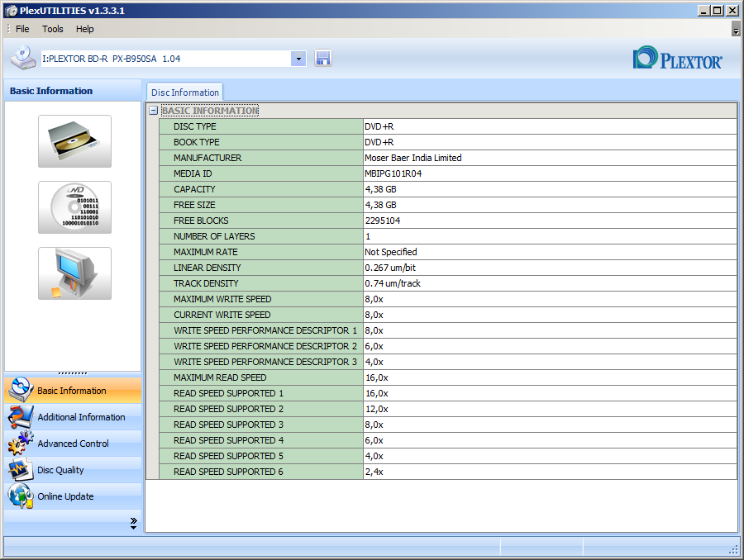Select READ SPEED SUPPORTED 1 label

tap(261, 392)
